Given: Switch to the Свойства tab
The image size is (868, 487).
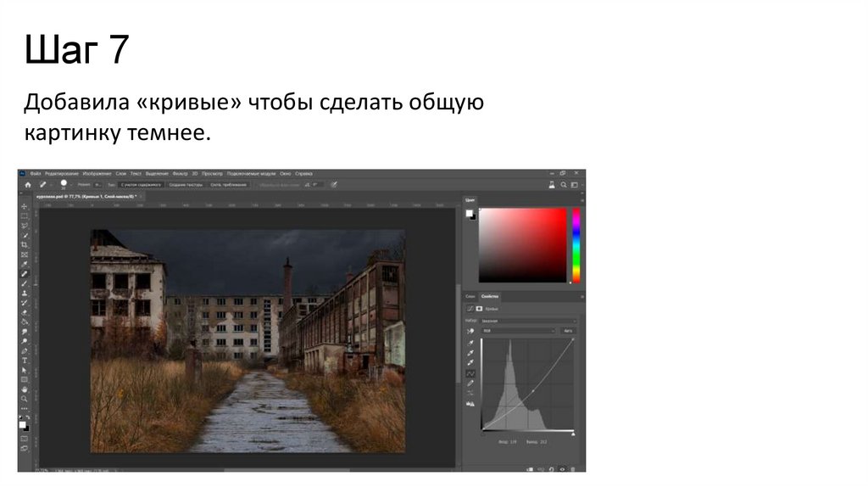Looking at the screenshot, I should coord(490,296).
